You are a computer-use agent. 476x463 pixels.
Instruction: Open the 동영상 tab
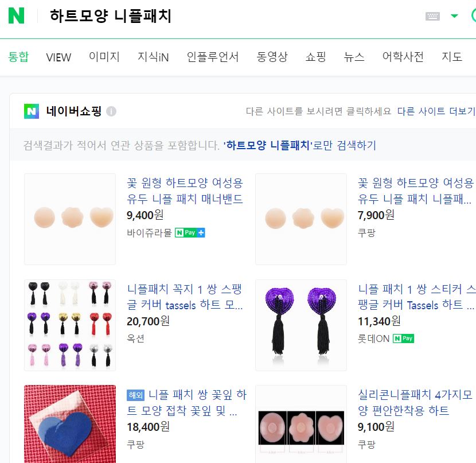tap(272, 57)
